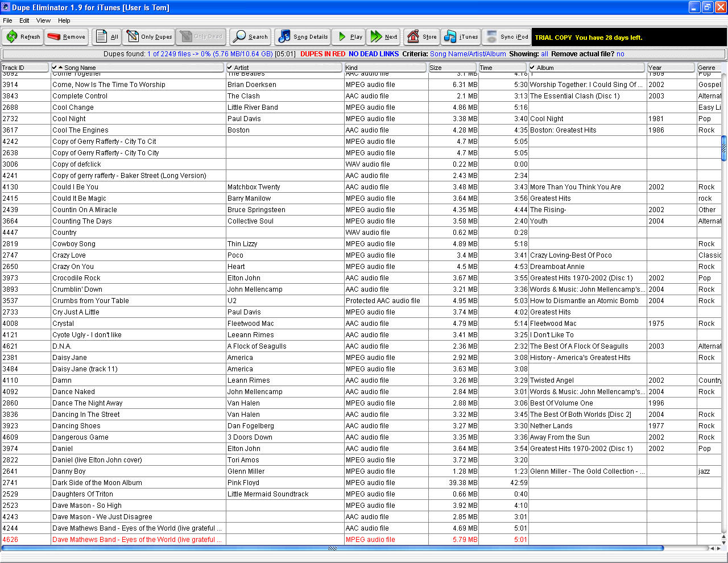Select song 'Could It Be Magic'

coord(79,198)
